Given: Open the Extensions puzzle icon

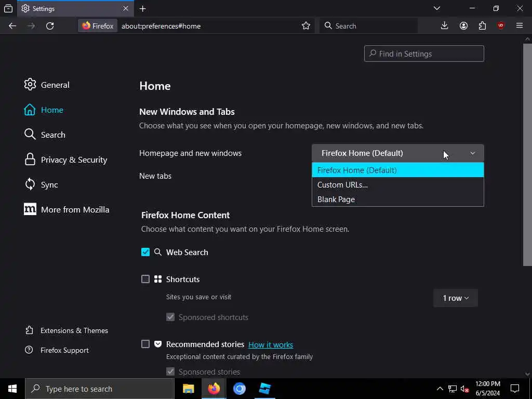Looking at the screenshot, I should coord(482,26).
